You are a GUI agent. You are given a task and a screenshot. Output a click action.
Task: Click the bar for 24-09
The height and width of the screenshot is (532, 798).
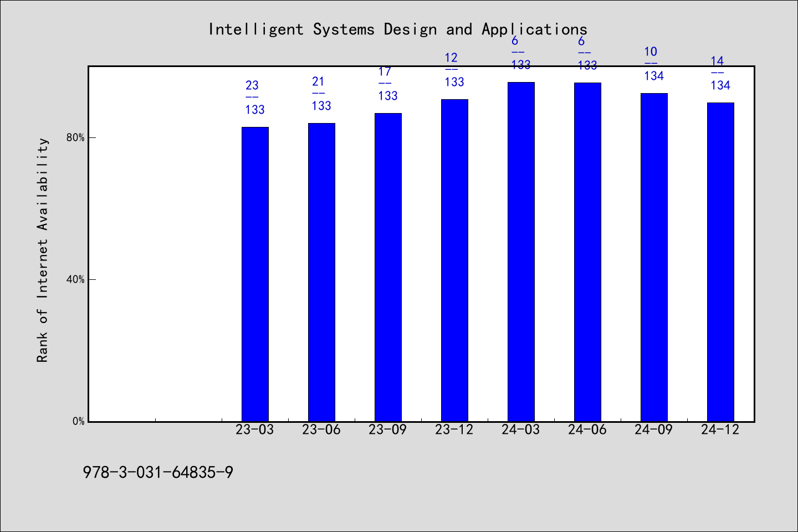pyautogui.click(x=654, y=257)
